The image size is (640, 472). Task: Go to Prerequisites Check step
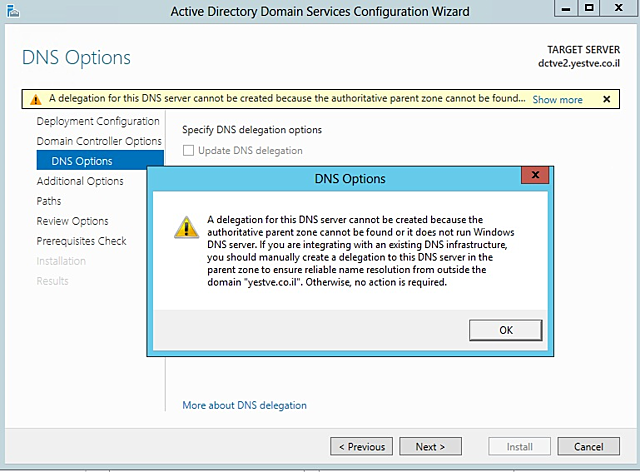click(x=81, y=241)
